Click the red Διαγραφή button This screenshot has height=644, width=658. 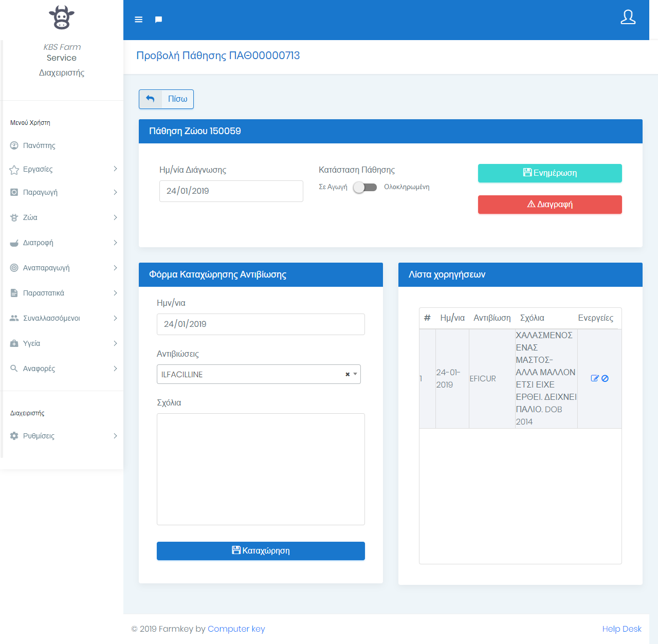[550, 205]
